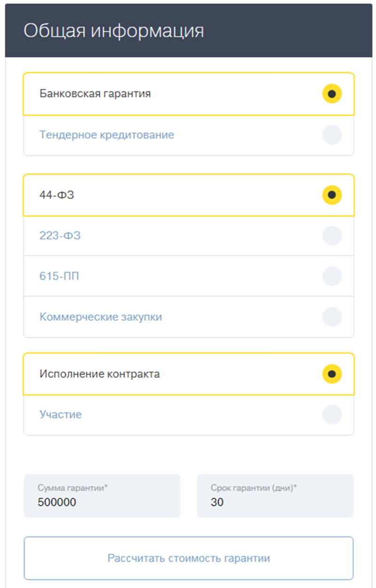This screenshot has width=376, height=588.
Task: Focus the Срок гарантии (дни) input field
Action: click(275, 501)
